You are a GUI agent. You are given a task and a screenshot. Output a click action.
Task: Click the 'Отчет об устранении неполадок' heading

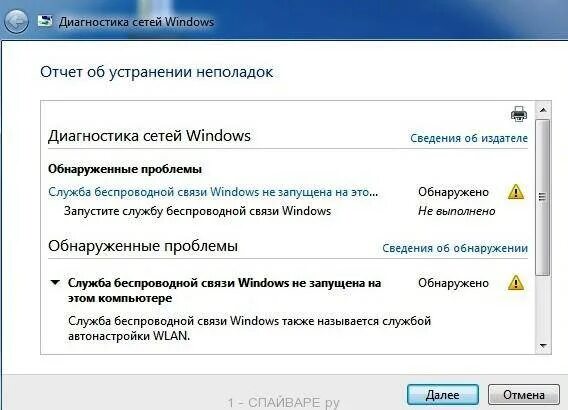(x=156, y=72)
